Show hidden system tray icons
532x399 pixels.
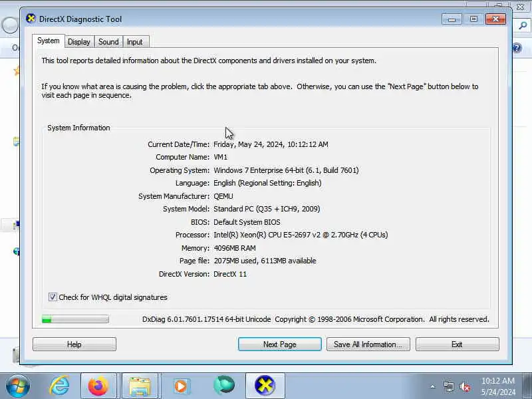pos(433,386)
